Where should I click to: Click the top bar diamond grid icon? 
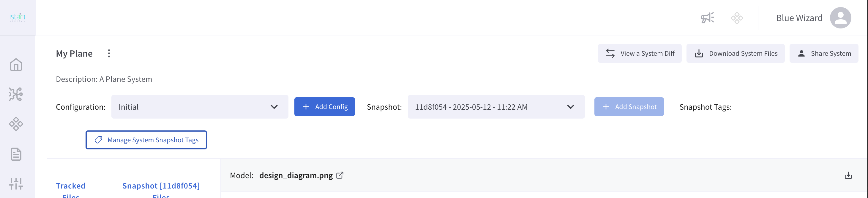click(x=737, y=18)
